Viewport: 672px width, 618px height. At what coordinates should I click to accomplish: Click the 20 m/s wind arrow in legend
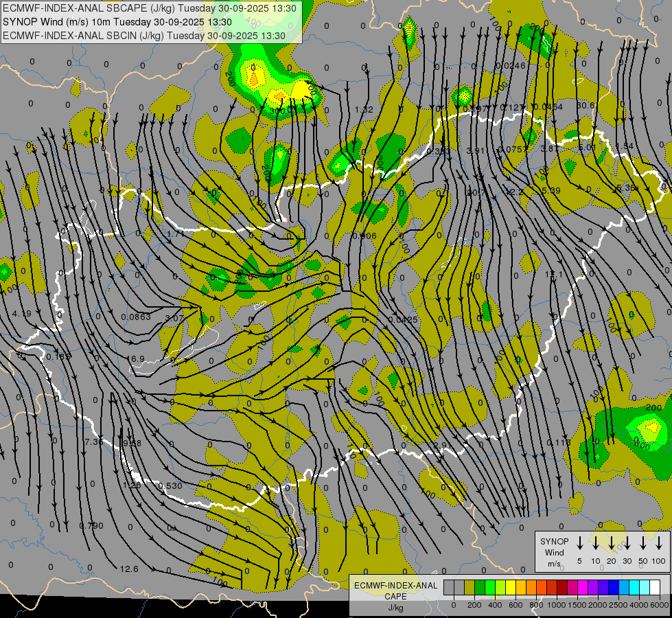pos(611,542)
